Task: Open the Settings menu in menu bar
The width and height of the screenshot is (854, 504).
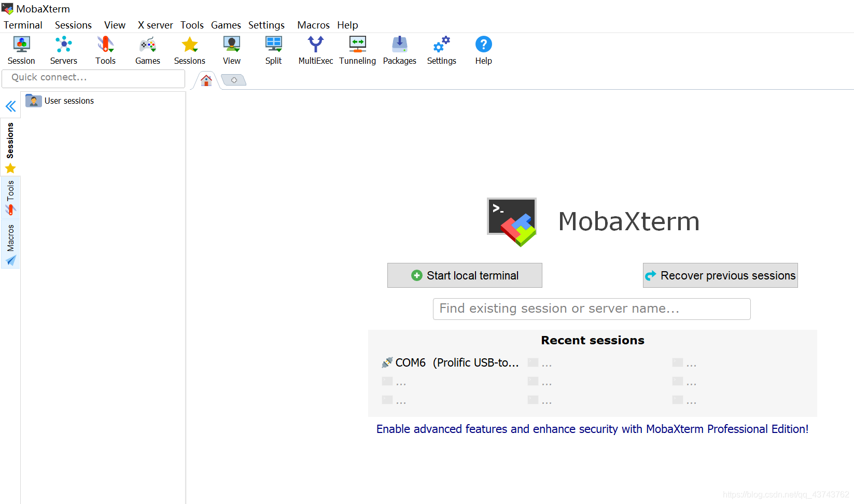Action: click(266, 25)
